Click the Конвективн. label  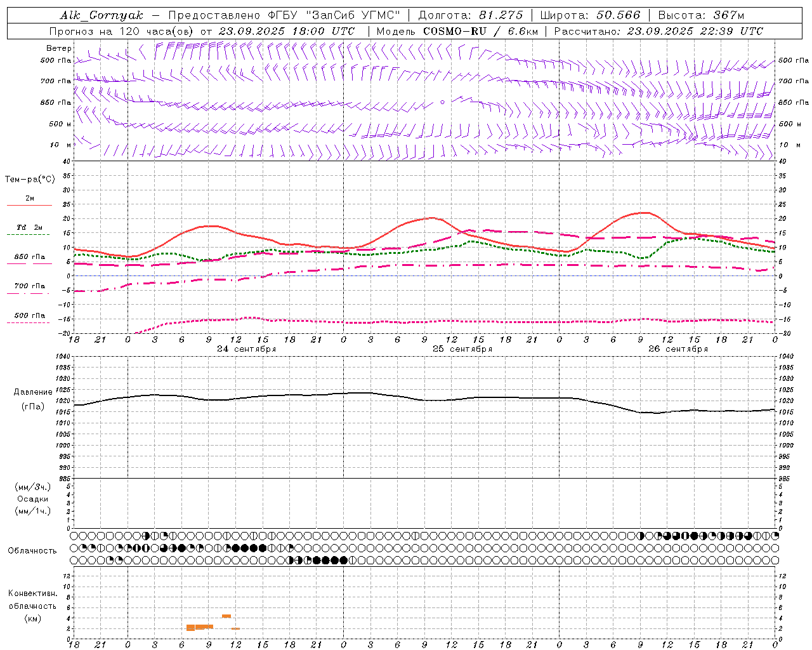point(32,594)
